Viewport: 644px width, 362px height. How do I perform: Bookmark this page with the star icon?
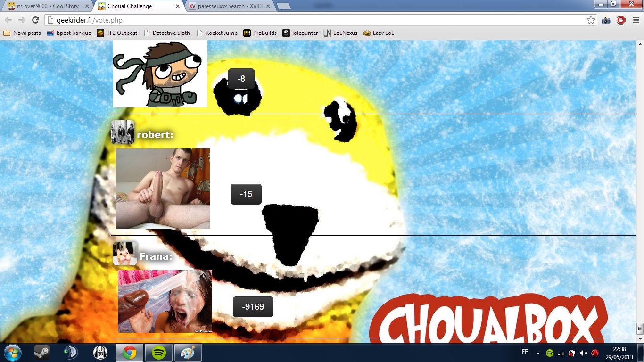[591, 20]
